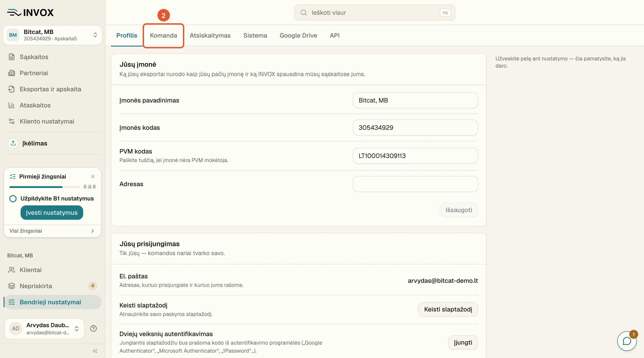Click the INVOX logo
This screenshot has width=644, height=358.
30,13
